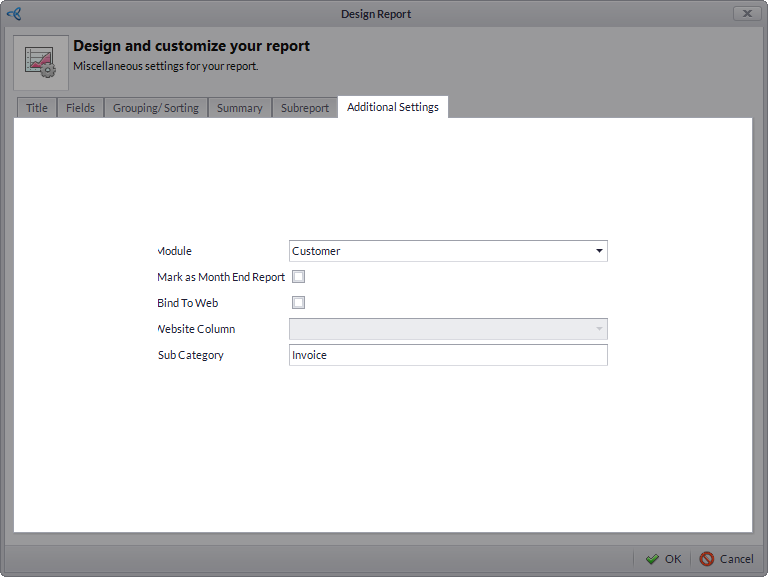768x577 pixels.
Task: Click the Design and customize your report heading
Action: pyautogui.click(x=191, y=46)
